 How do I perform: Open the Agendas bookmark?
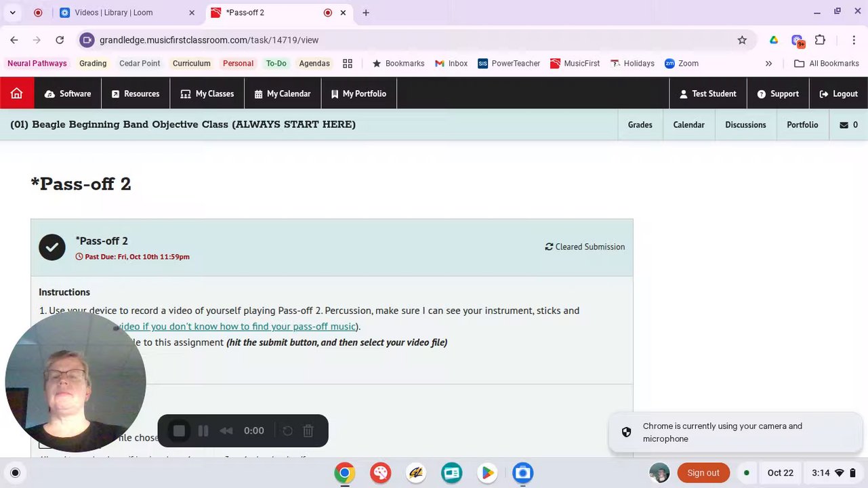314,63
